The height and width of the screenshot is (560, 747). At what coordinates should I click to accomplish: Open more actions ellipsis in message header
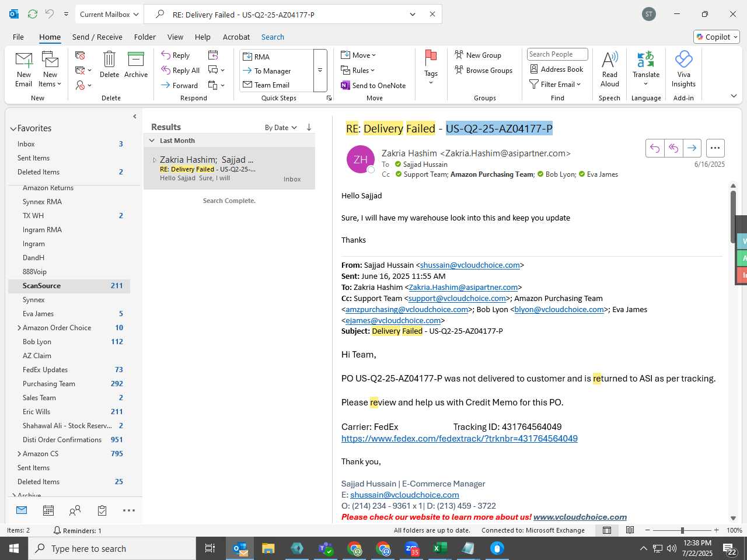tap(715, 148)
